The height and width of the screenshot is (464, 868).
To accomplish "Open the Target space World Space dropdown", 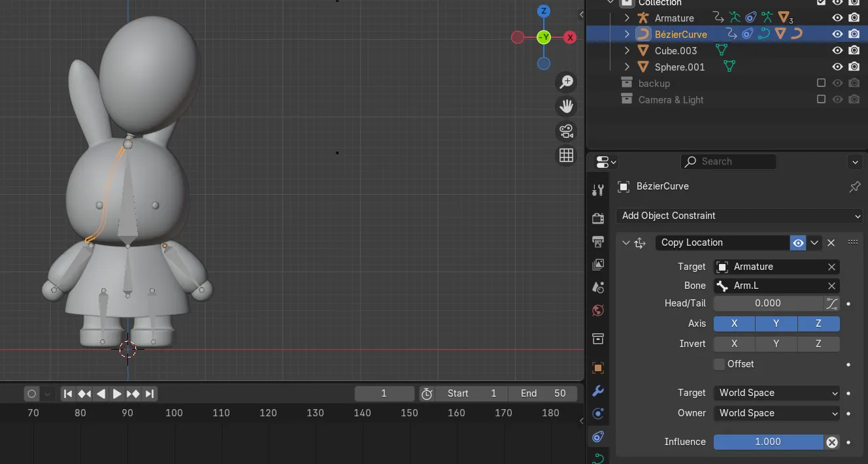I will (776, 393).
